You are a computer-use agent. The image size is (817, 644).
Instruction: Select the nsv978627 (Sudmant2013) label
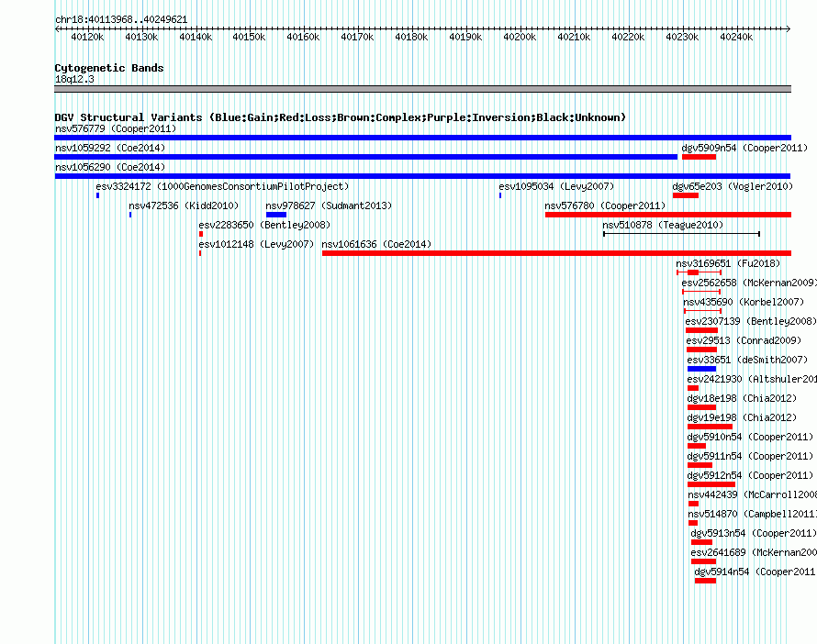click(x=329, y=205)
